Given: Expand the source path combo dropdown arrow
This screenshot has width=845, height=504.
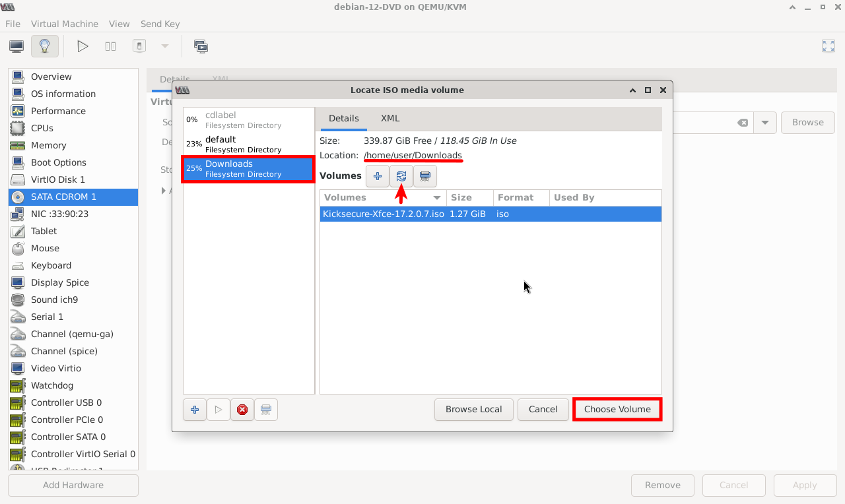Looking at the screenshot, I should point(765,123).
